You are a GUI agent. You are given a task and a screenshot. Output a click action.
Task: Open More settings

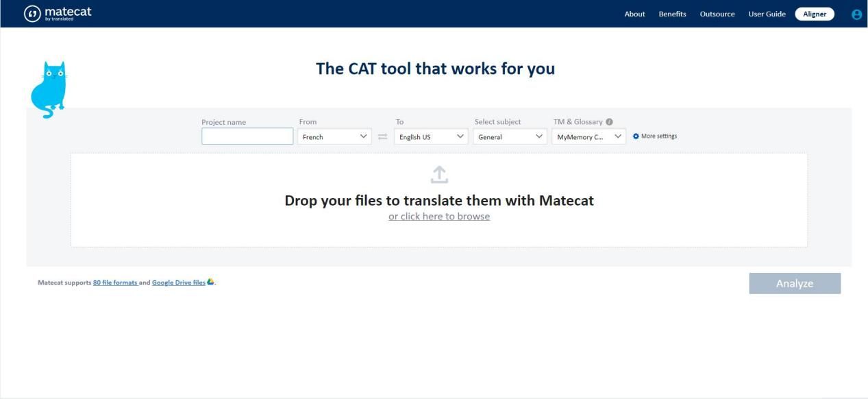point(655,136)
